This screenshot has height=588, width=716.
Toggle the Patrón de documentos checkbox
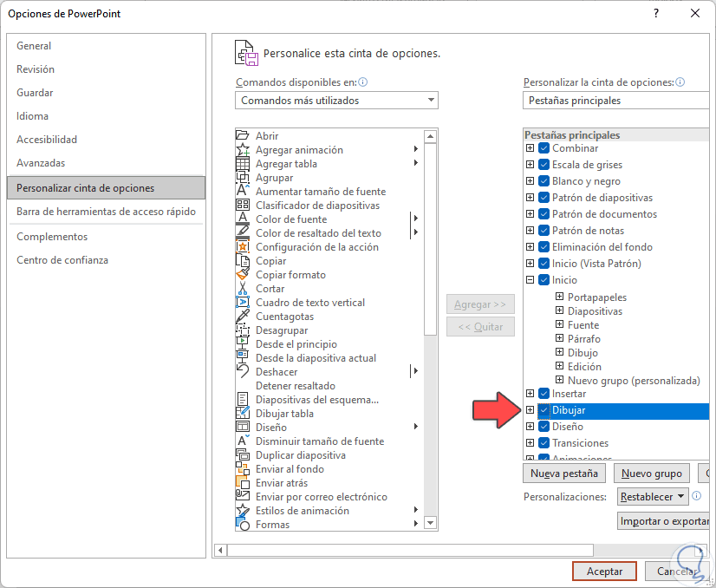click(544, 214)
